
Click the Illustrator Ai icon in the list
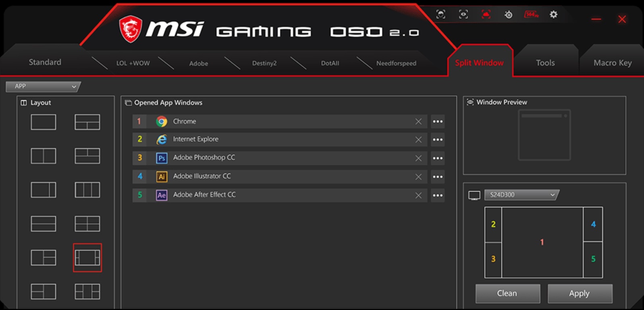[x=162, y=176]
